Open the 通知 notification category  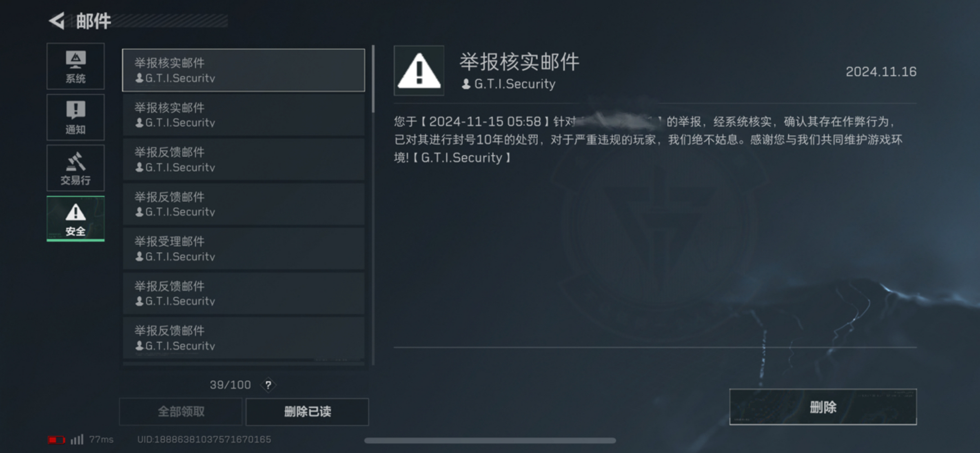[x=75, y=117]
